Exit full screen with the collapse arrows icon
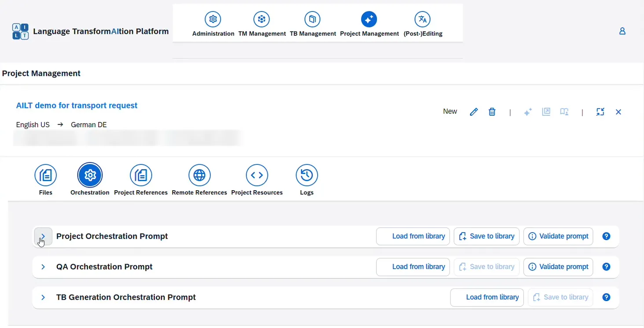Image resolution: width=644 pixels, height=328 pixels. pyautogui.click(x=600, y=112)
